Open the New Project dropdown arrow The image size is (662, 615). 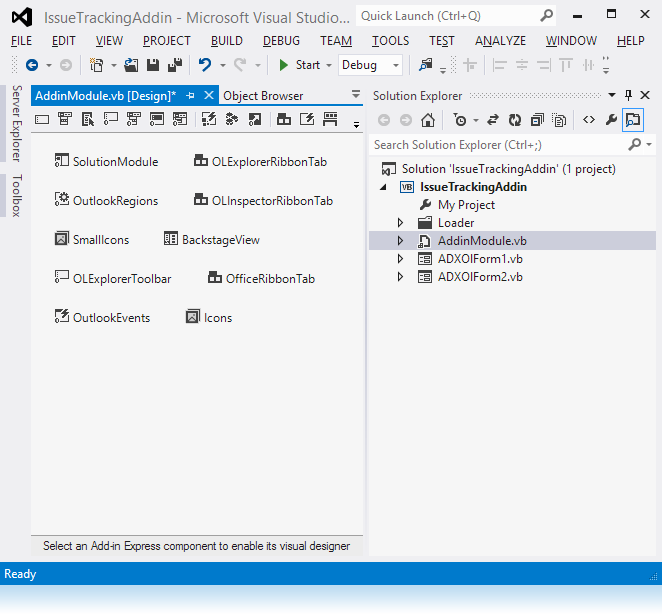(x=114, y=65)
